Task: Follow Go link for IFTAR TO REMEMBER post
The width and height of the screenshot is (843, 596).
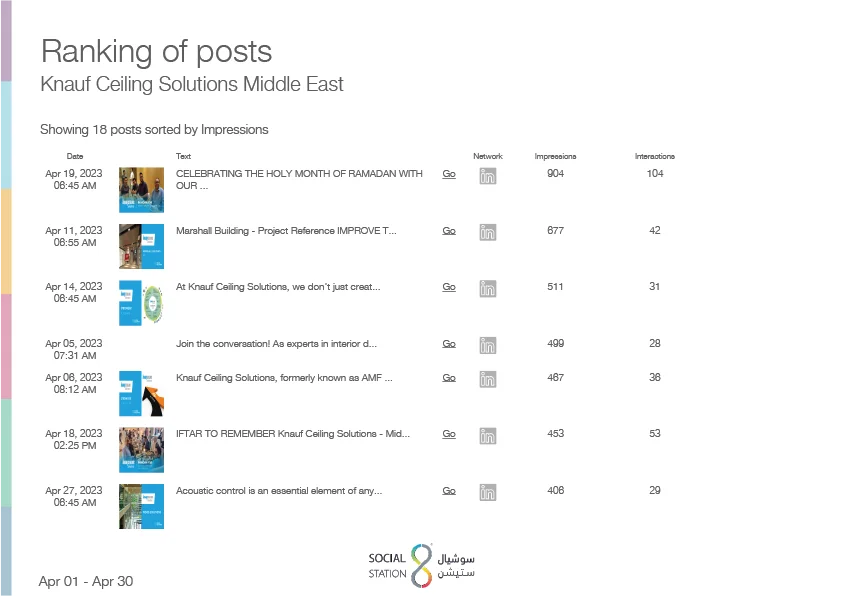Action: [x=449, y=434]
